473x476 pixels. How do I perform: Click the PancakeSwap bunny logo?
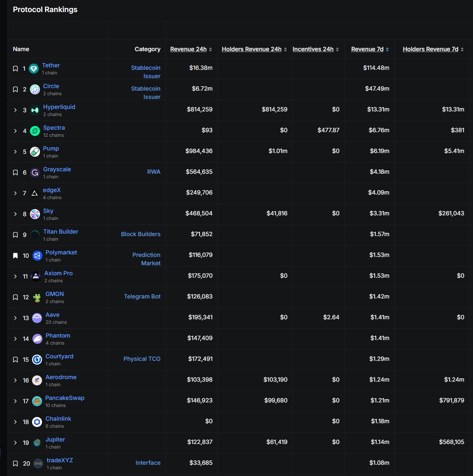coord(37,401)
